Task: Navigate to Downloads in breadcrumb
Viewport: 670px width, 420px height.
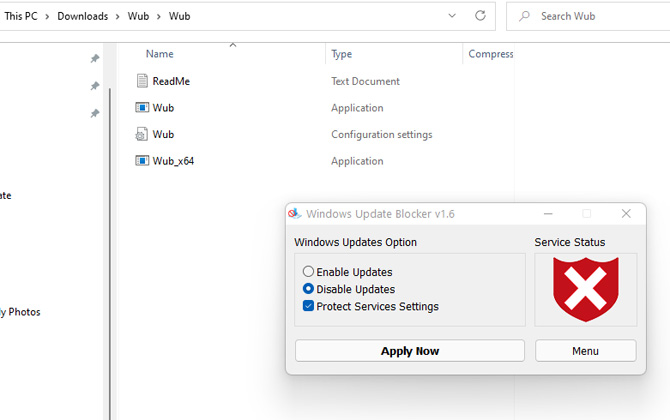Action: pos(82,16)
